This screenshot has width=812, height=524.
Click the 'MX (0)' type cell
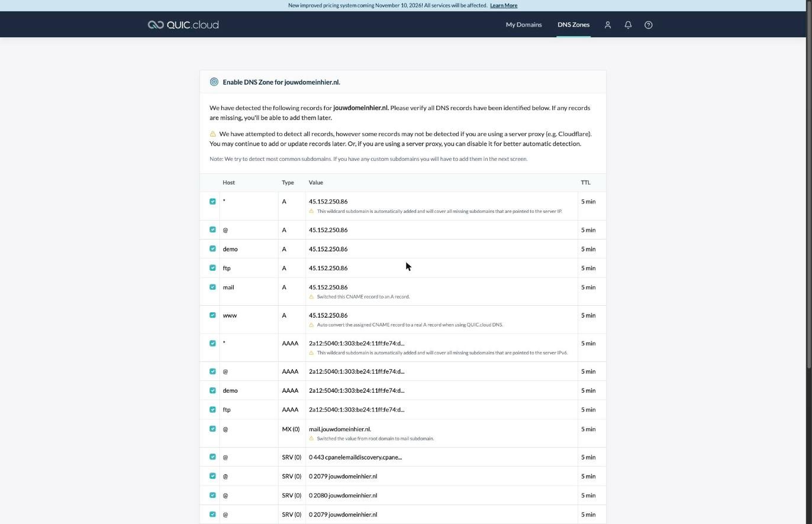pyautogui.click(x=291, y=429)
